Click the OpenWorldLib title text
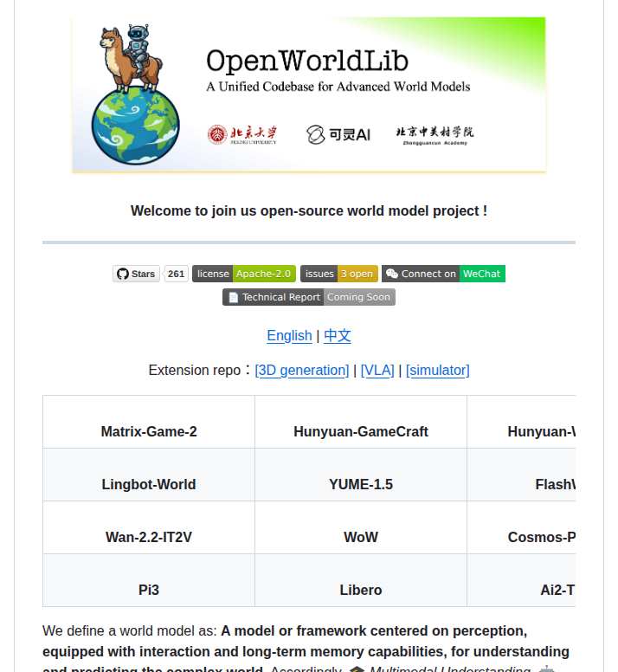The image size is (618, 672). pos(307,61)
